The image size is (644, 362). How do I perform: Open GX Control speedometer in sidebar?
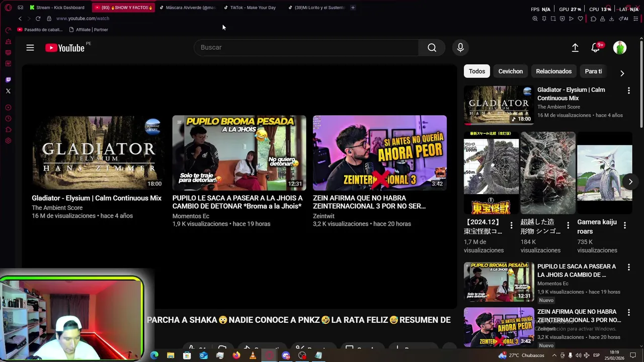pos(8,30)
